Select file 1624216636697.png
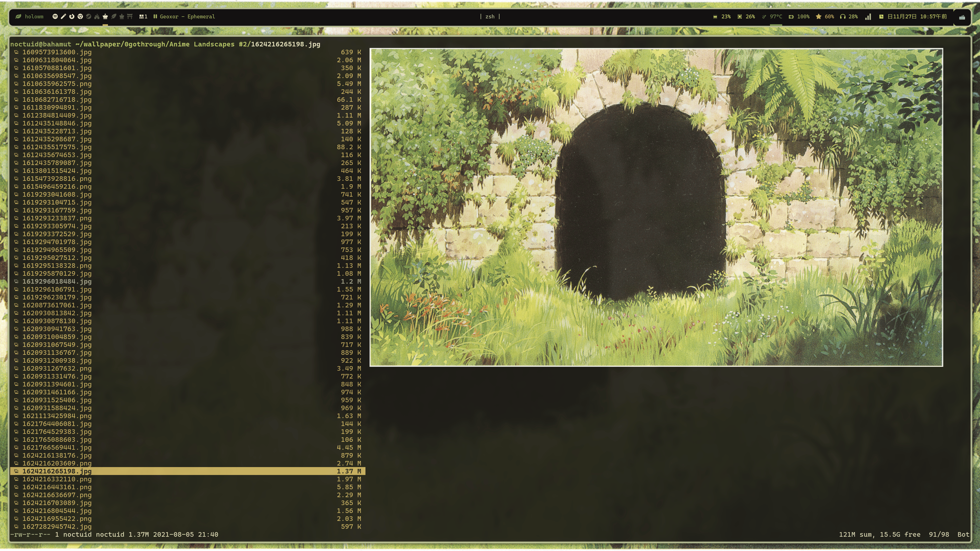 [x=188, y=495]
